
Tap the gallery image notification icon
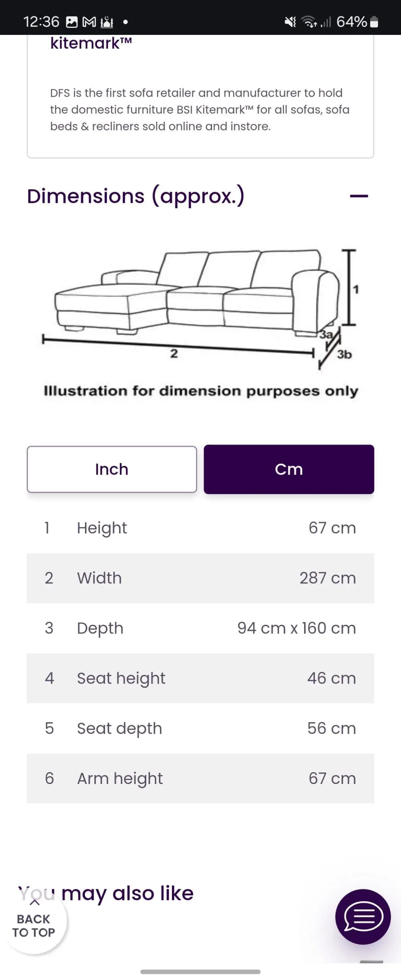pos(72,22)
